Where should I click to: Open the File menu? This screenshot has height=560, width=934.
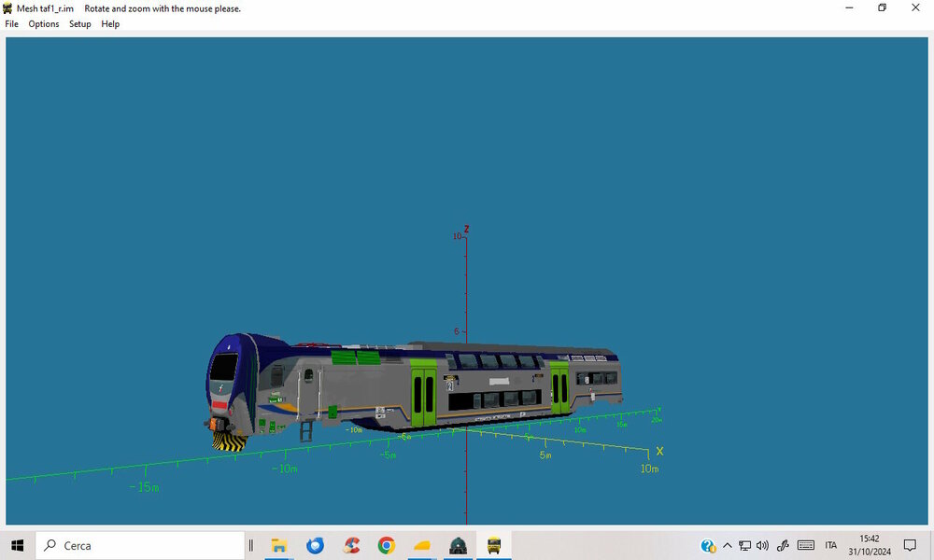tap(11, 24)
